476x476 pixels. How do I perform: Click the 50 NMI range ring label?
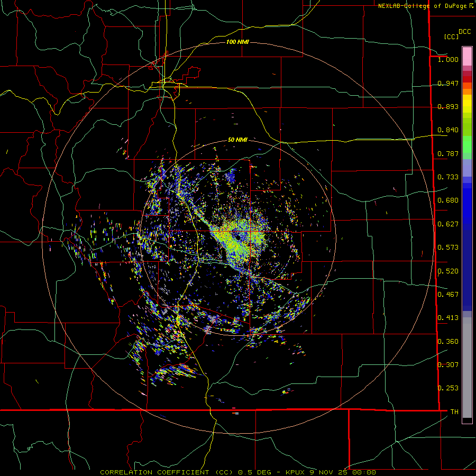237,140
